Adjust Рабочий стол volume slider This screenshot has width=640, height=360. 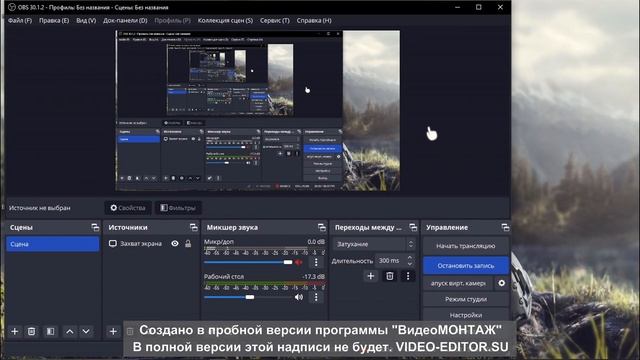pos(248,297)
